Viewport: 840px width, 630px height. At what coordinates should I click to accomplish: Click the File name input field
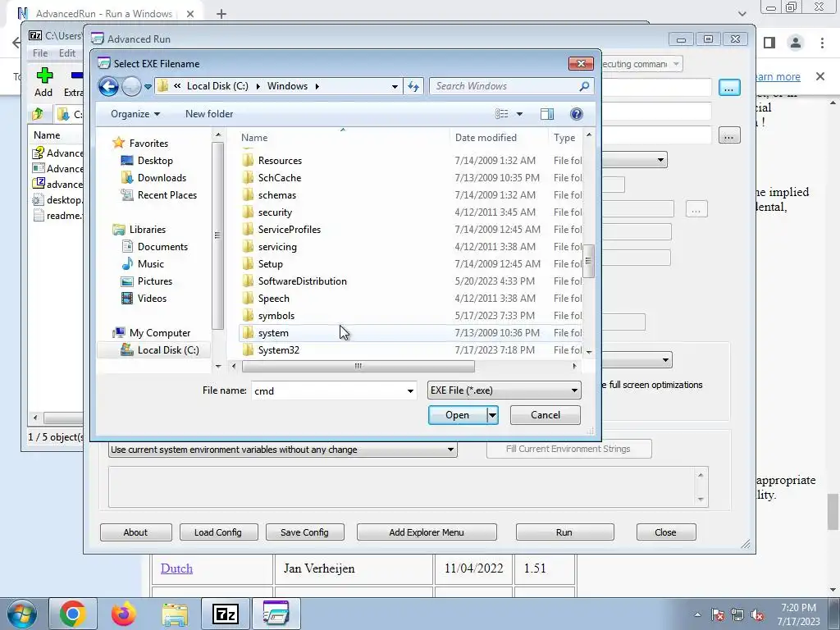(328, 391)
